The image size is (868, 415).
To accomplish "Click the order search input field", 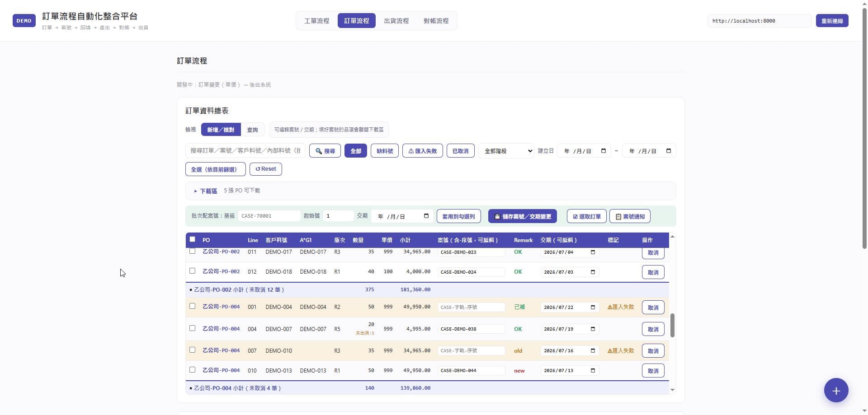I will coord(245,151).
